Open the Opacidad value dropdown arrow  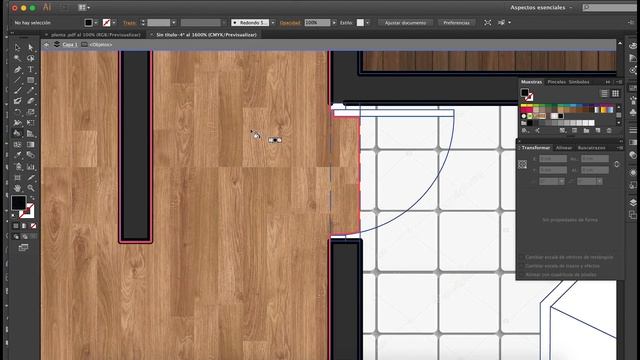click(x=334, y=23)
